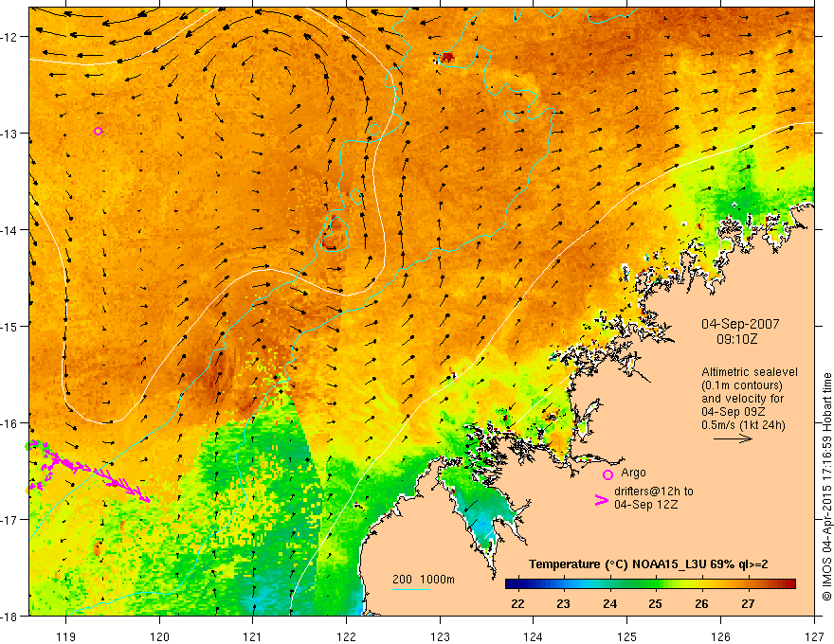The width and height of the screenshot is (834, 644).
Task: Click the temperature colorbar near 25 degrees
Action: click(x=655, y=584)
